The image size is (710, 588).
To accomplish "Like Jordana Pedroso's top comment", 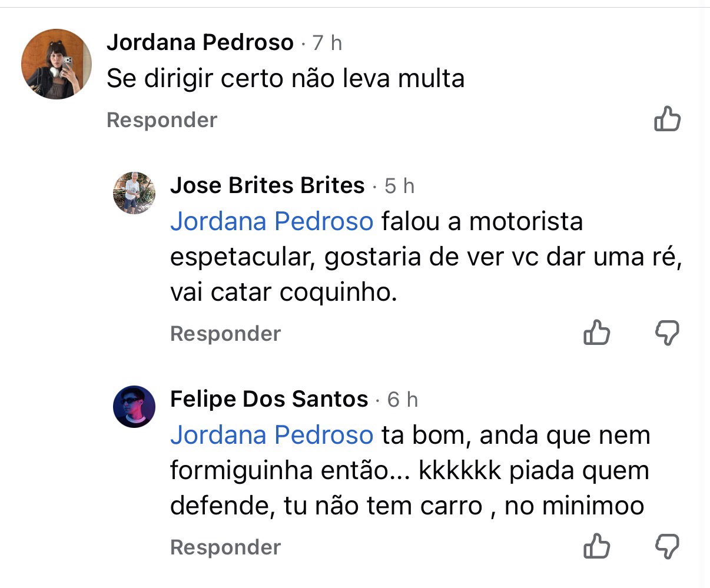I will 667,119.
